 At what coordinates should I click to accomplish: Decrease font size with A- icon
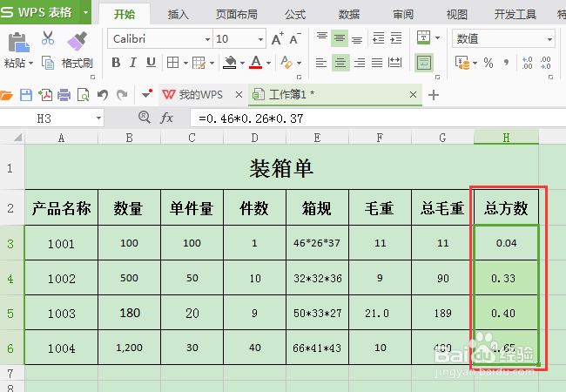pyautogui.click(x=295, y=38)
